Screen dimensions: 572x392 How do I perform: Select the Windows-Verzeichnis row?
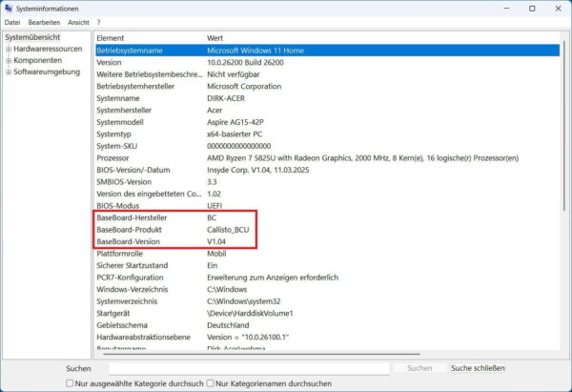click(x=327, y=289)
